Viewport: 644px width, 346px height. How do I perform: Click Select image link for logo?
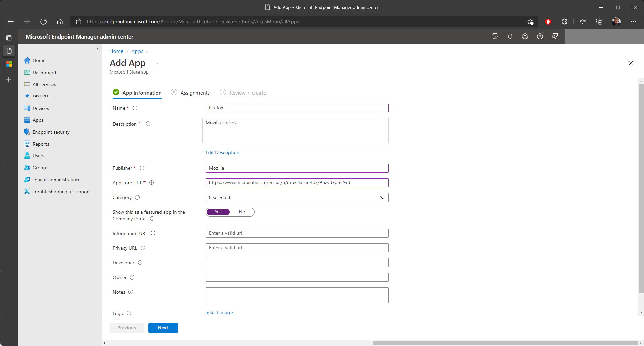[x=219, y=312]
